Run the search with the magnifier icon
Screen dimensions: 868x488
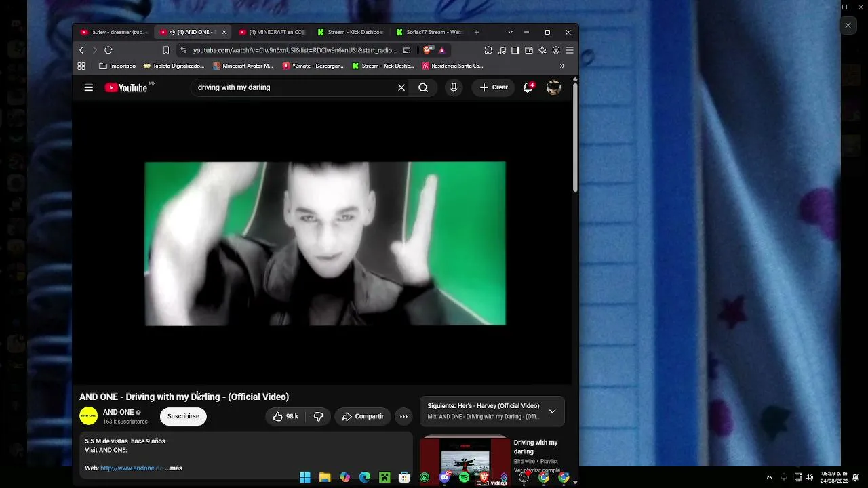423,87
